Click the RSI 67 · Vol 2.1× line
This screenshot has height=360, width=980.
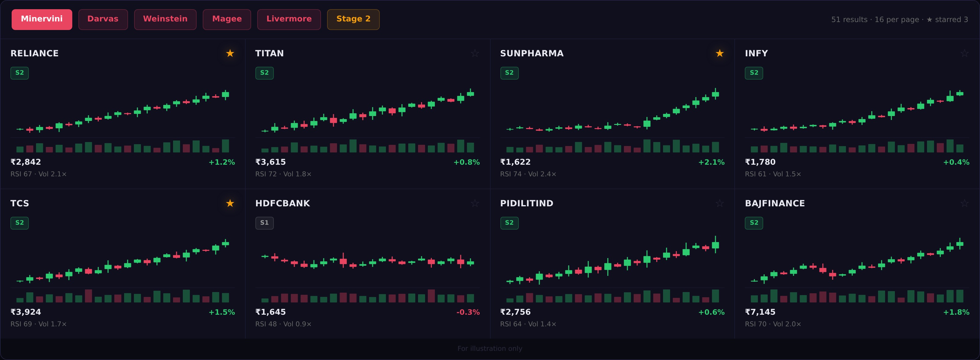tap(38, 174)
